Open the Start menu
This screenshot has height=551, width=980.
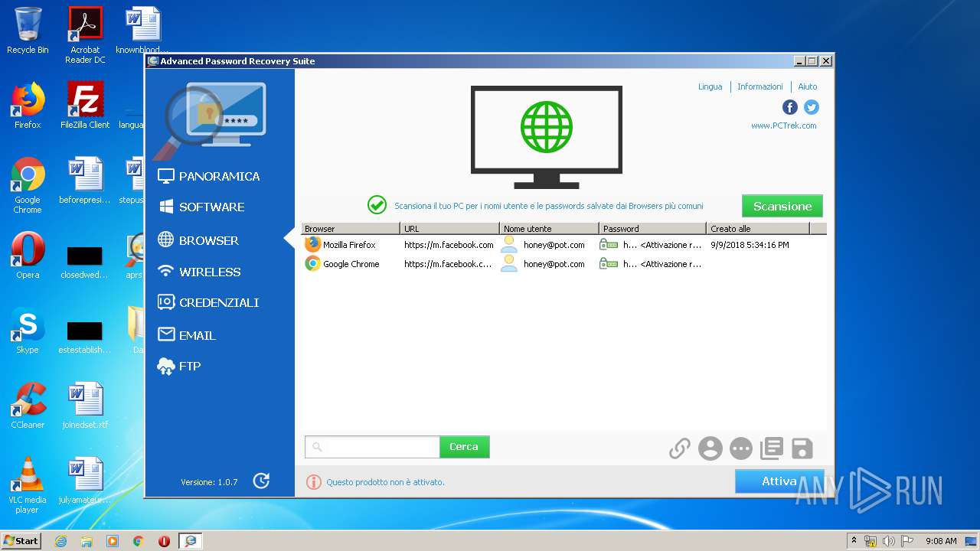click(x=21, y=541)
